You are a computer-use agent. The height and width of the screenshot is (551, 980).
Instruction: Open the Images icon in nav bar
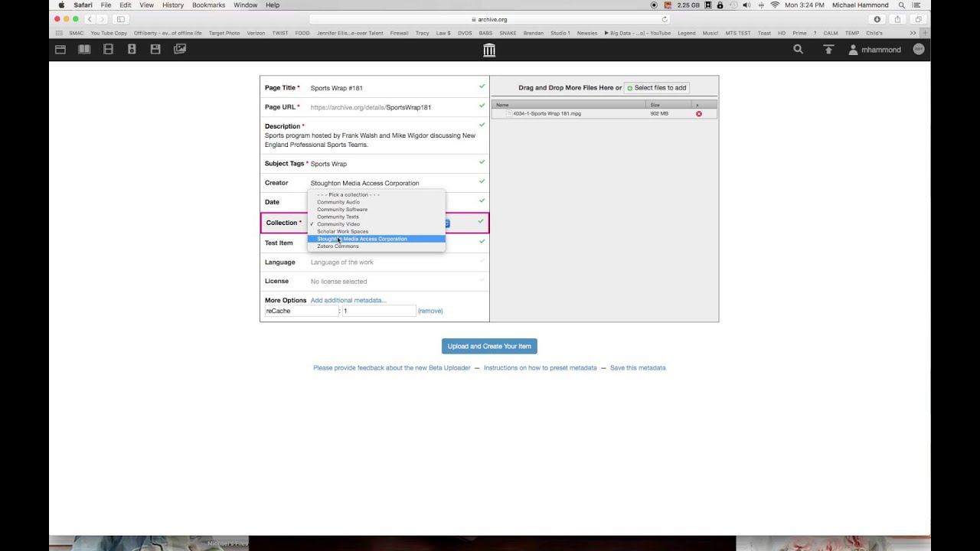click(180, 49)
